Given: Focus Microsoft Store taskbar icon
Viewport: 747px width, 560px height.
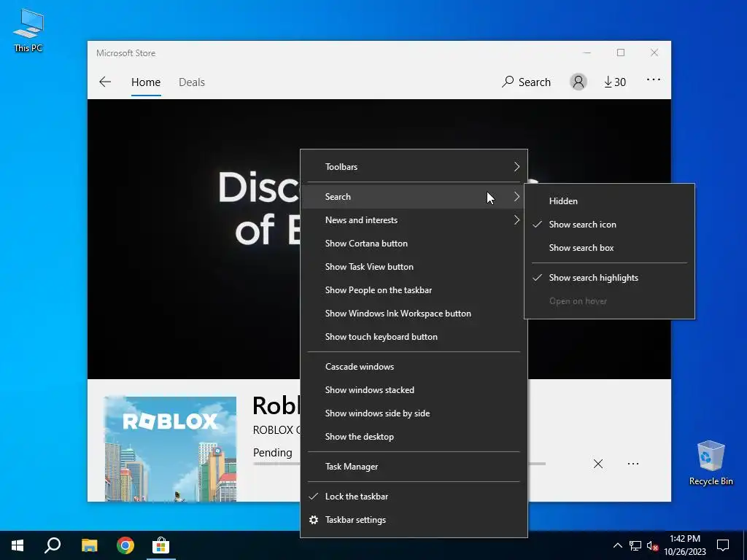Looking at the screenshot, I should click(161, 545).
